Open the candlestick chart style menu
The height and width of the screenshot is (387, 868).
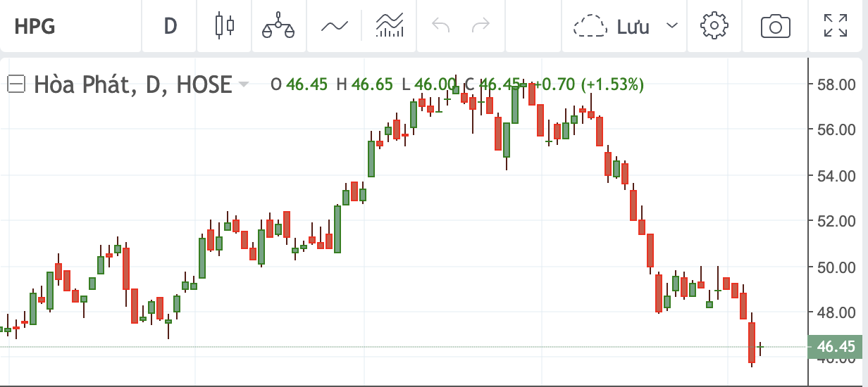[225, 26]
